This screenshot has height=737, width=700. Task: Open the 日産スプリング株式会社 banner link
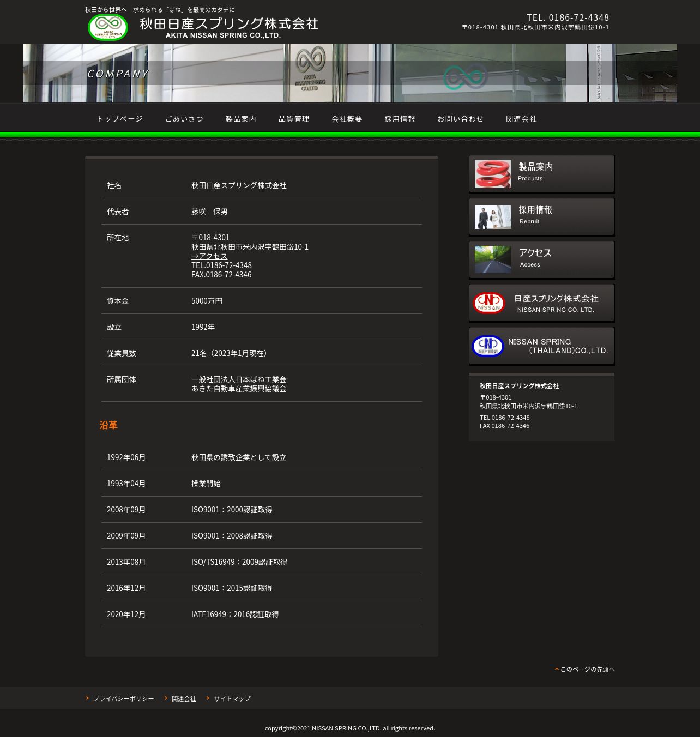click(542, 303)
